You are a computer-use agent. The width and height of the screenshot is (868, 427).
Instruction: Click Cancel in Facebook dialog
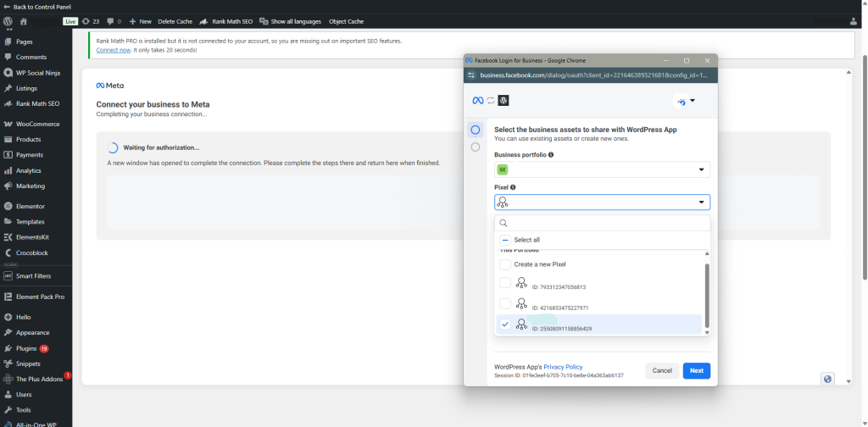pos(662,370)
